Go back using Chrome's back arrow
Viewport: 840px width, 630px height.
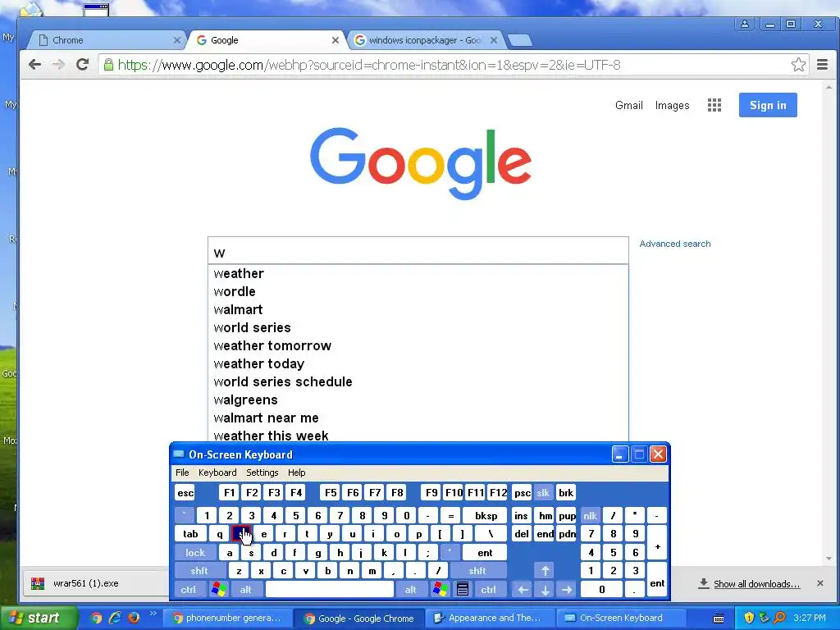coord(34,65)
